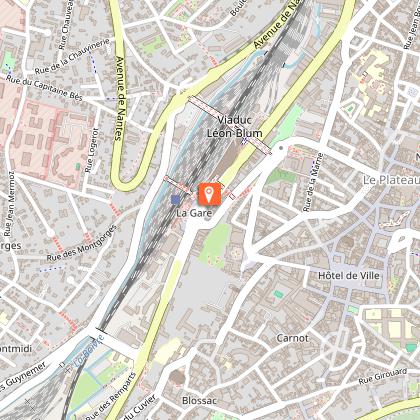
Task: Click the Rue des Montgorges street label
Action: coord(82,244)
